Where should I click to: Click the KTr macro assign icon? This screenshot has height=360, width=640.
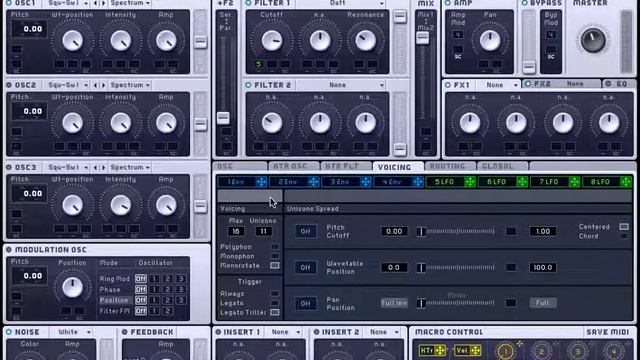440,350
